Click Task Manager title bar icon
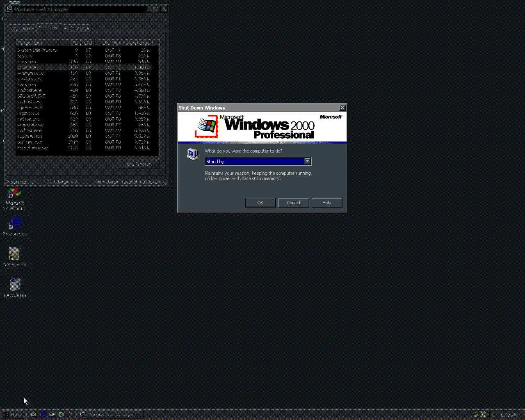525x420 pixels. [9, 9]
